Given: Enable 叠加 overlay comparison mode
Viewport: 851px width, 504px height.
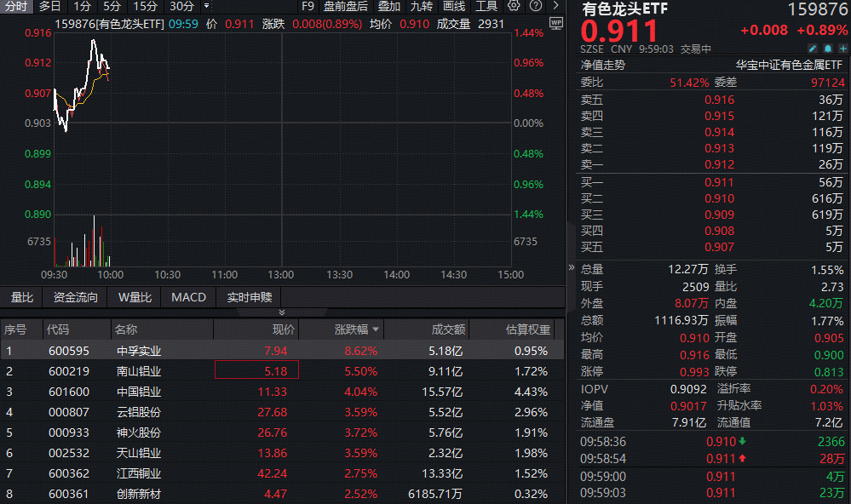Looking at the screenshot, I should point(388,7).
